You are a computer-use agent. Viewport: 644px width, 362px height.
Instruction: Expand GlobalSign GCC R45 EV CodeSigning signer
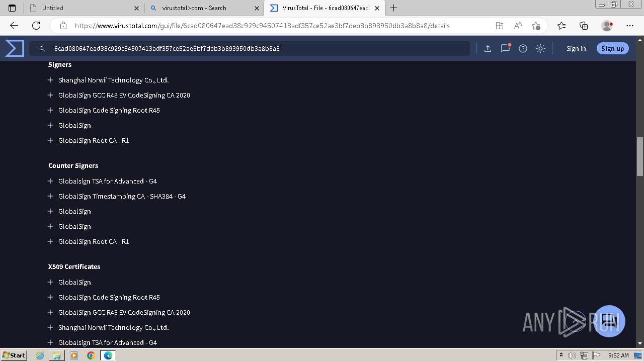(x=50, y=95)
